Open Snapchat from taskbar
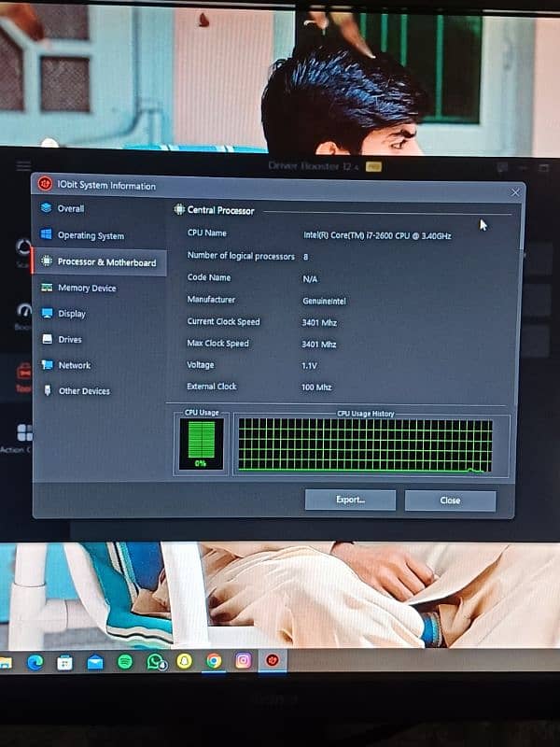 click(184, 661)
